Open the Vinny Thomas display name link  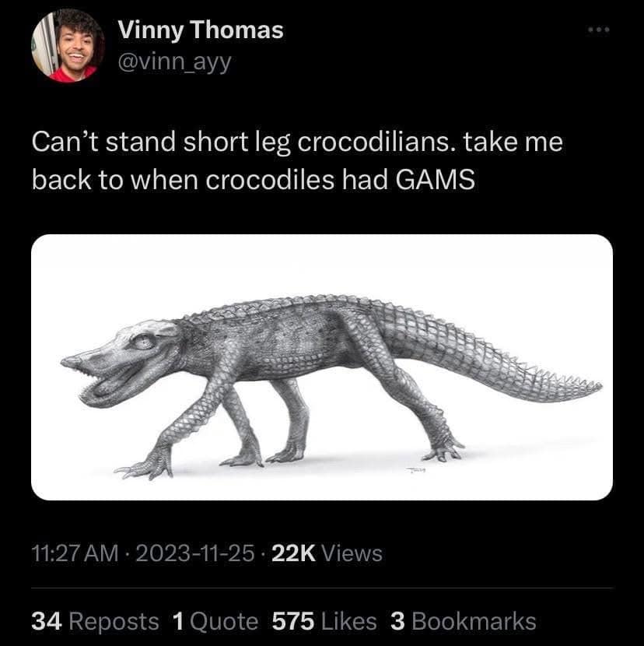201,31
